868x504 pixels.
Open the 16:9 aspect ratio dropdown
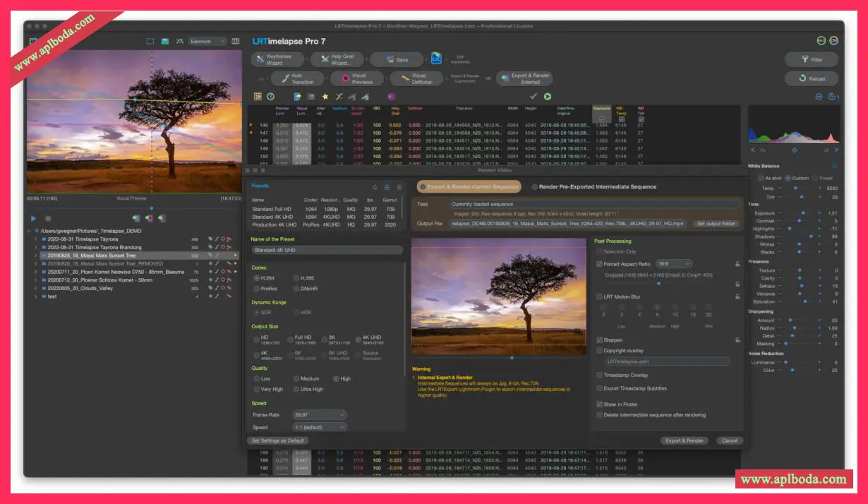pos(674,264)
